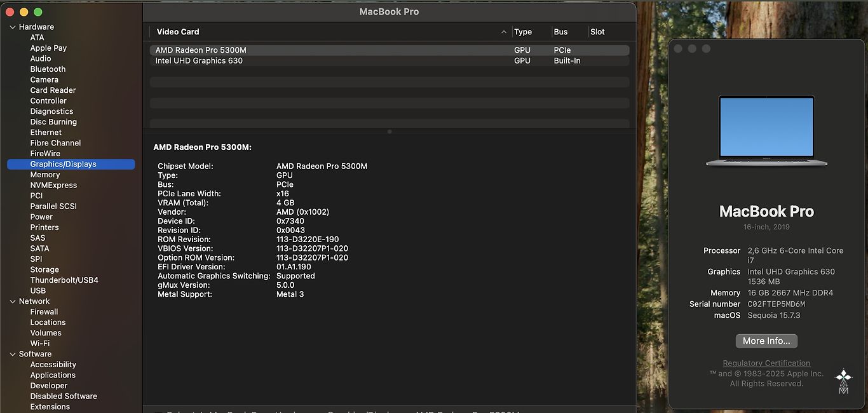868x413 pixels.
Task: Click the Bus column header
Action: tap(560, 32)
